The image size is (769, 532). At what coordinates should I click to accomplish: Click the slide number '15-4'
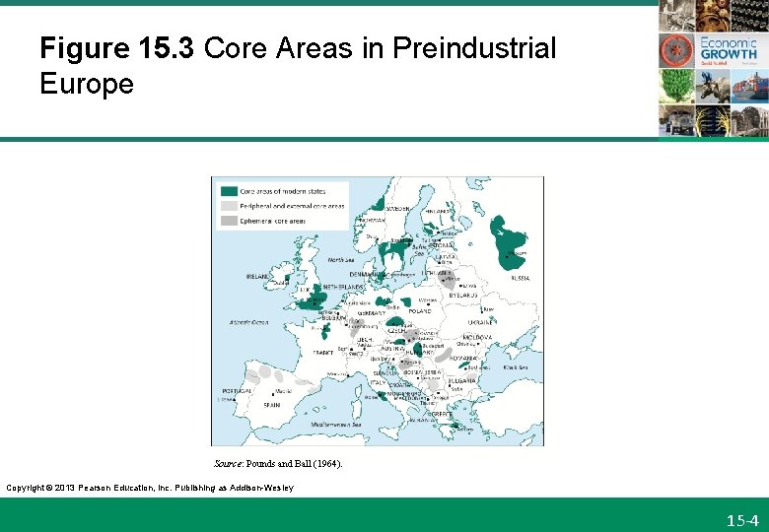click(x=742, y=520)
